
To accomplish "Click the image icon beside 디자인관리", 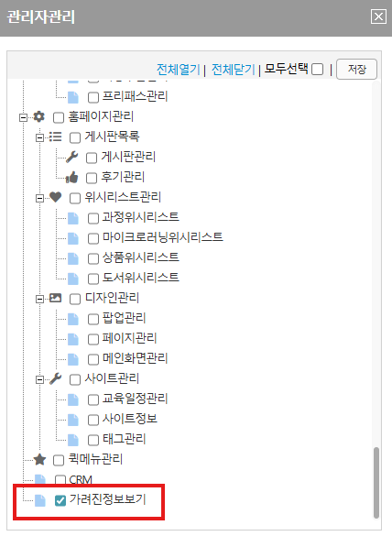I will [x=56, y=298].
